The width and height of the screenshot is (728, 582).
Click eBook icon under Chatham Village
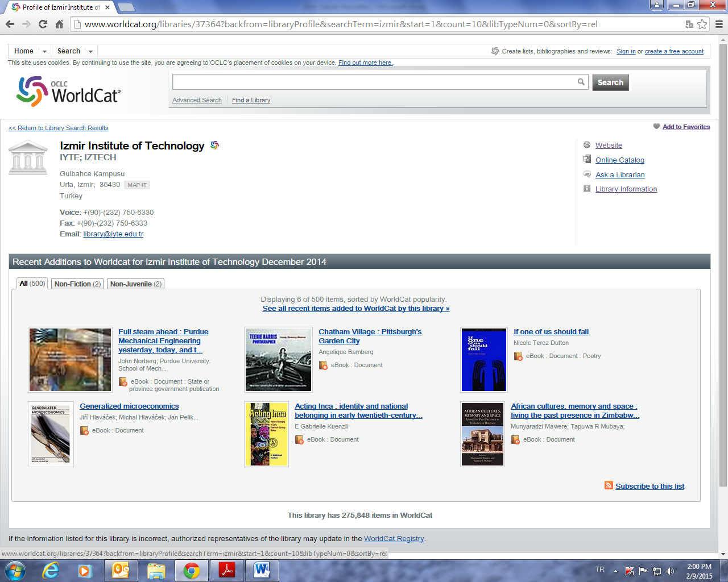point(323,365)
